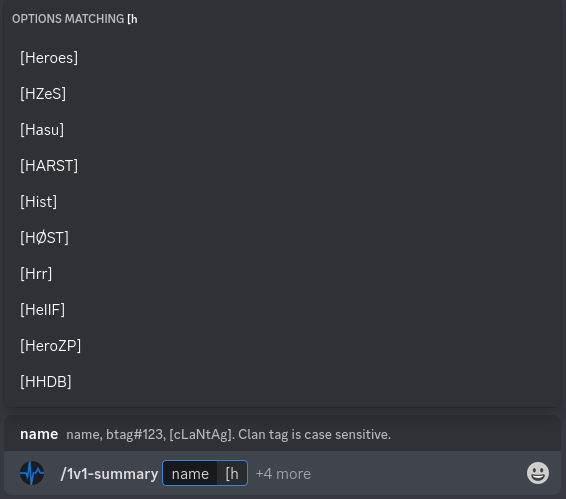Pick the [HHDB] clan tag

282,382
